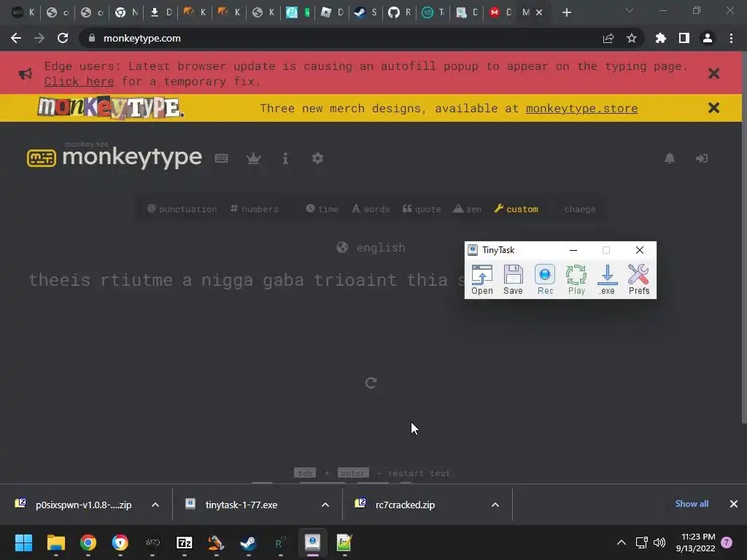Open the monkeytype about info icon
This screenshot has height=560, width=747.
click(x=285, y=158)
